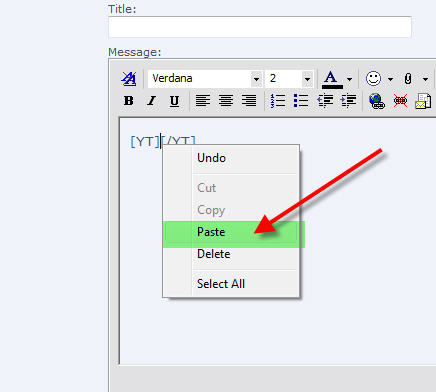
Task: Decrease indent of the text
Action: click(x=325, y=100)
